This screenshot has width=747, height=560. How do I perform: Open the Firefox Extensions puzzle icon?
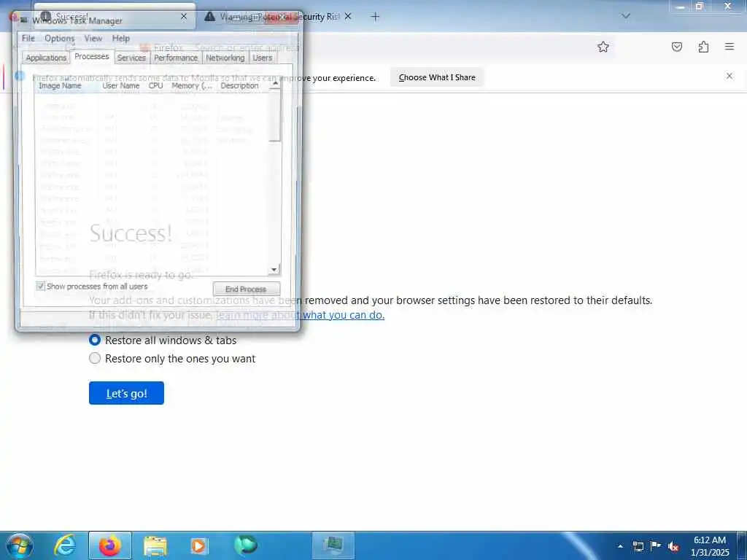tap(703, 47)
